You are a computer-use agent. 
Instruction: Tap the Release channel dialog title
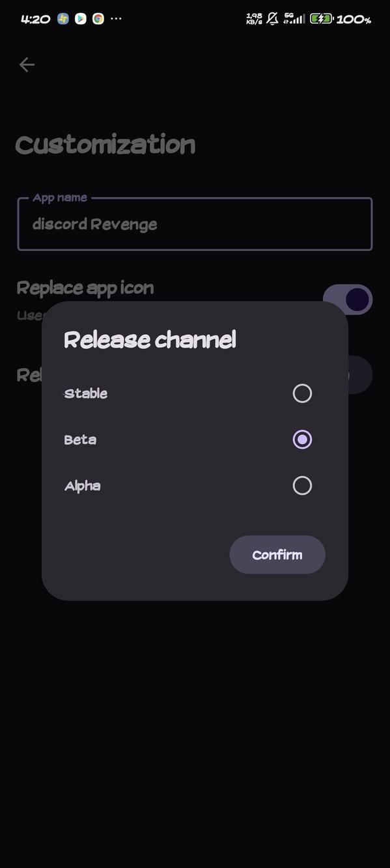click(x=150, y=339)
